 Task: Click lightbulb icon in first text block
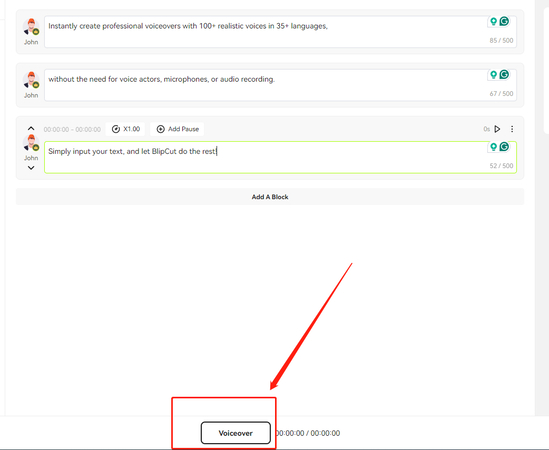493,21
